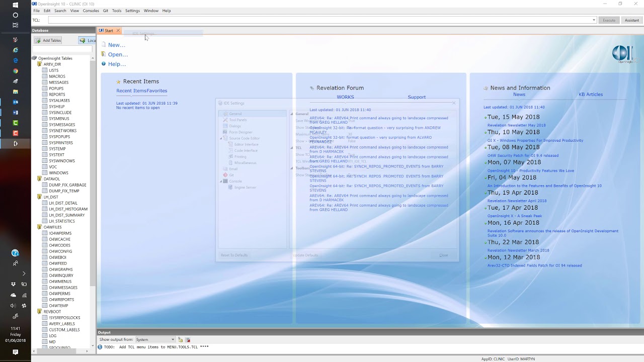Open the Edit menu
The image size is (644, 362).
point(47,11)
